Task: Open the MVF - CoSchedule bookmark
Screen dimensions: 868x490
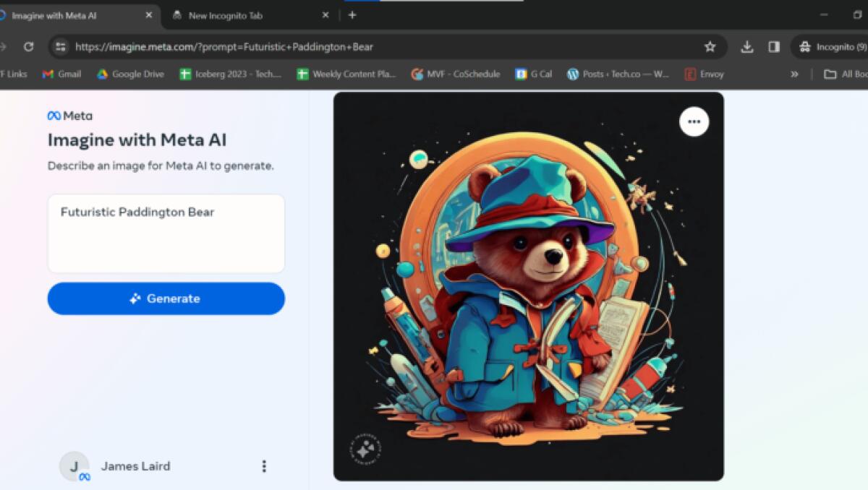Action: 455,73
